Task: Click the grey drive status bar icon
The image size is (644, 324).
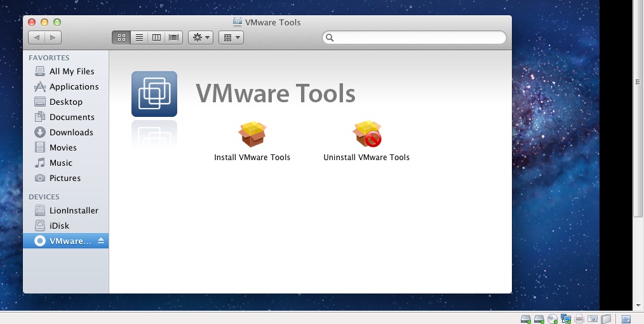Action: click(606, 319)
